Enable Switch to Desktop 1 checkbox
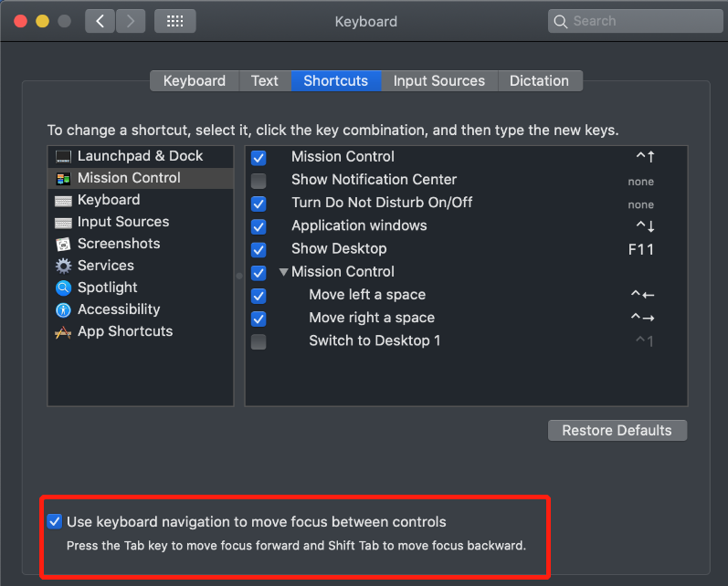Screen dimensions: 728x586 click(258, 341)
